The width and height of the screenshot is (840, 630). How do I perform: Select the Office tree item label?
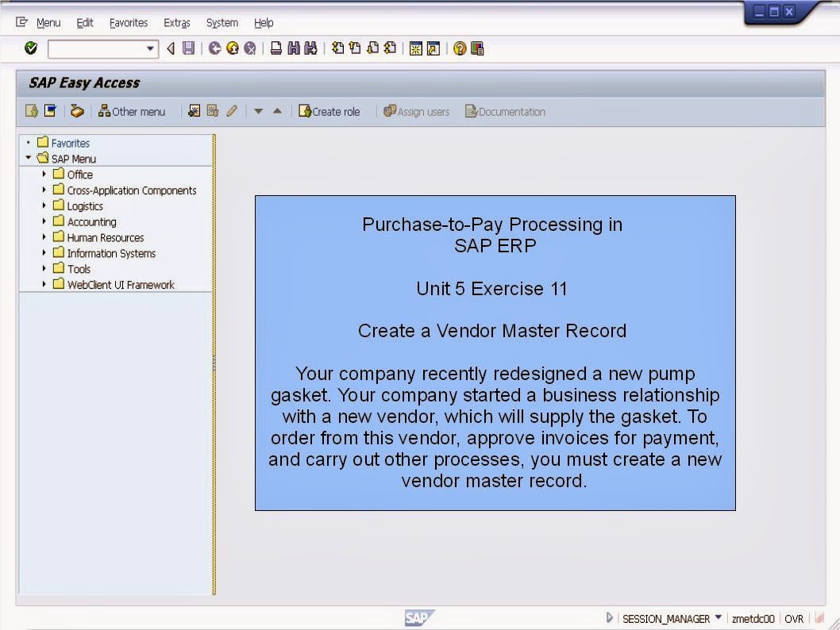tap(80, 175)
